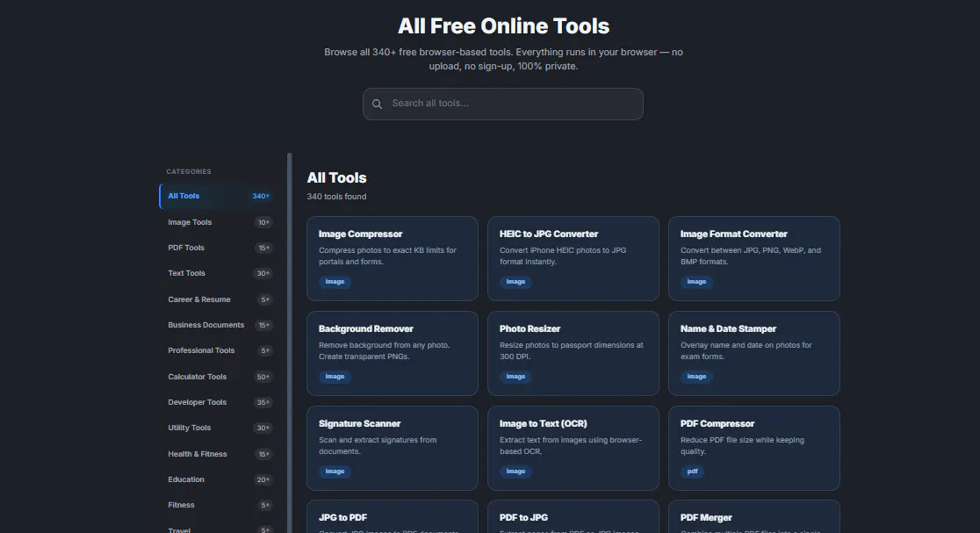Viewport: 980px width, 533px height.
Task: Click the 50+ badge beside Calculator Tools
Action: (263, 377)
